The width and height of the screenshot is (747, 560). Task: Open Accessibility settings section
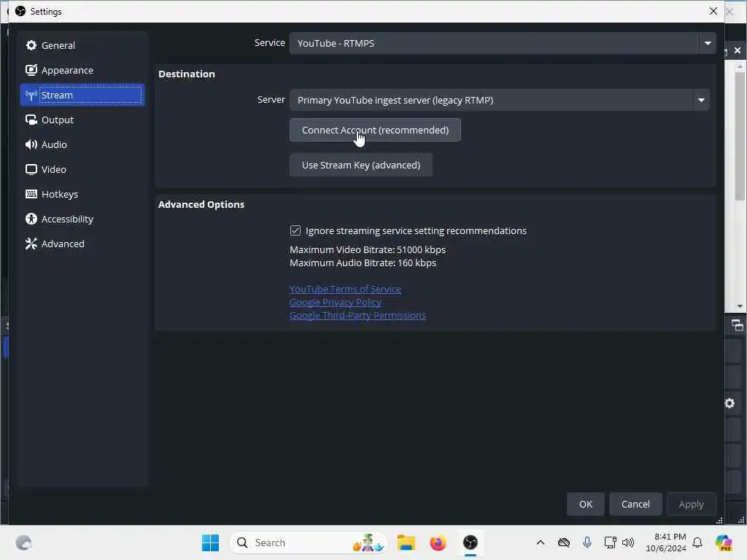[x=82, y=219]
